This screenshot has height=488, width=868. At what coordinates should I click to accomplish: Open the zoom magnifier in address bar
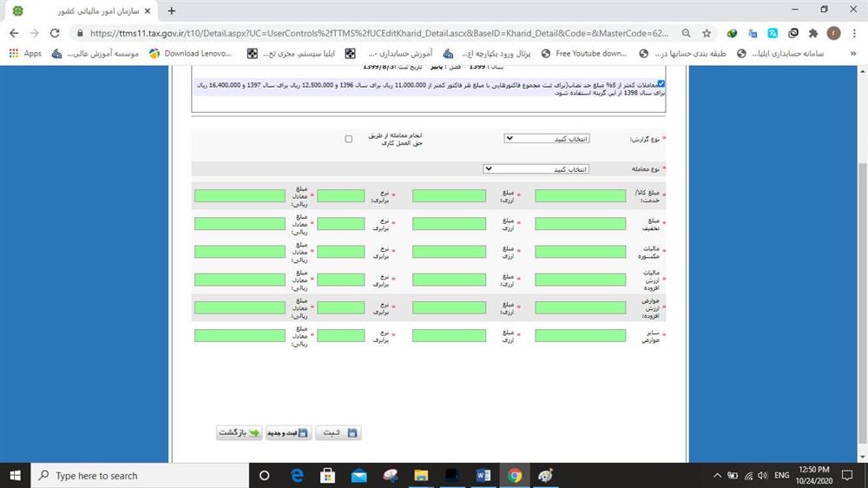pyautogui.click(x=686, y=33)
